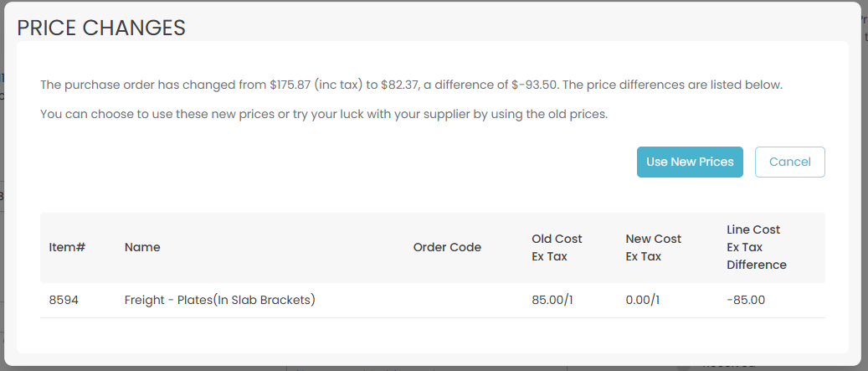The width and height of the screenshot is (868, 371).
Task: Click the empty Order Code cell for item 8594
Action: click(447, 300)
